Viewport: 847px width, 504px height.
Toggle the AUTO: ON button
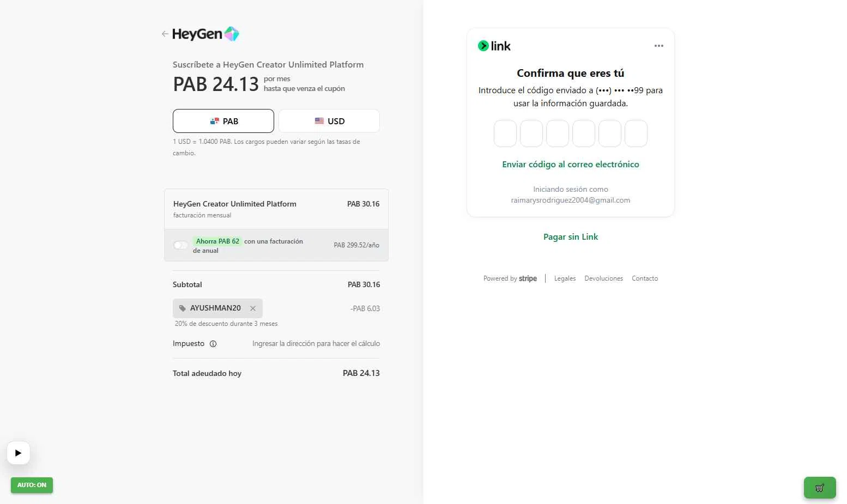32,485
